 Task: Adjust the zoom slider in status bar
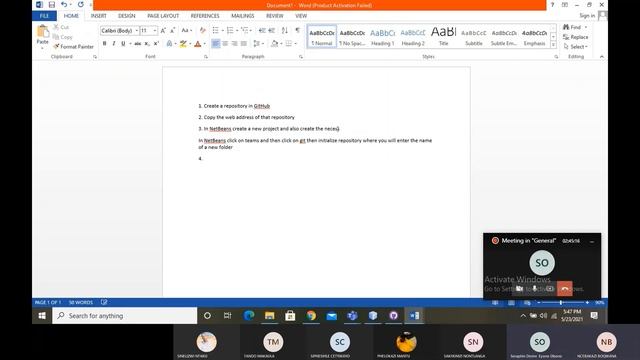click(561, 302)
